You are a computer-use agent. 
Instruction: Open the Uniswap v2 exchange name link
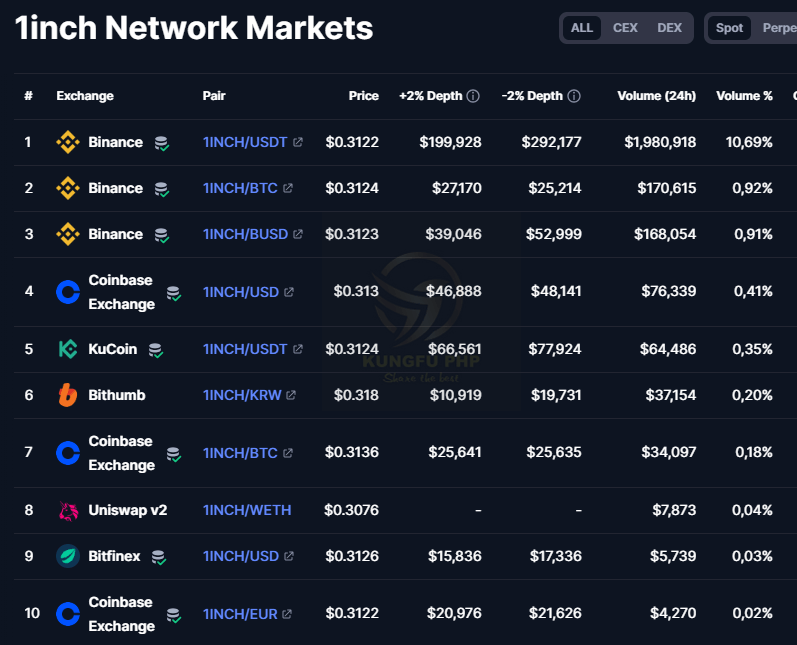point(128,510)
